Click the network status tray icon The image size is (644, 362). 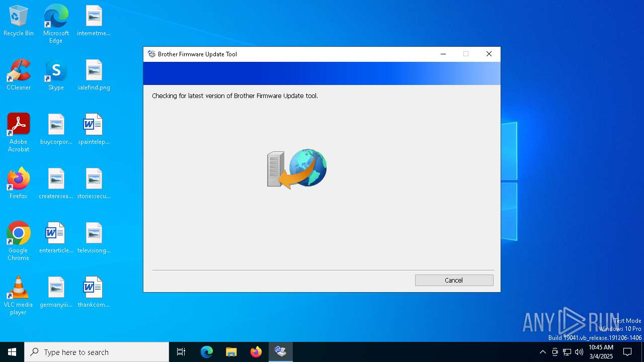pyautogui.click(x=567, y=352)
